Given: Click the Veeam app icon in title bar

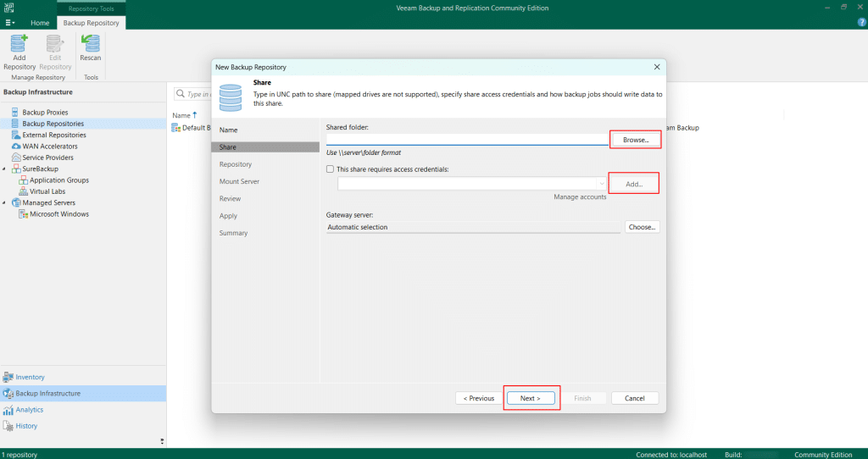Looking at the screenshot, I should (8, 8).
